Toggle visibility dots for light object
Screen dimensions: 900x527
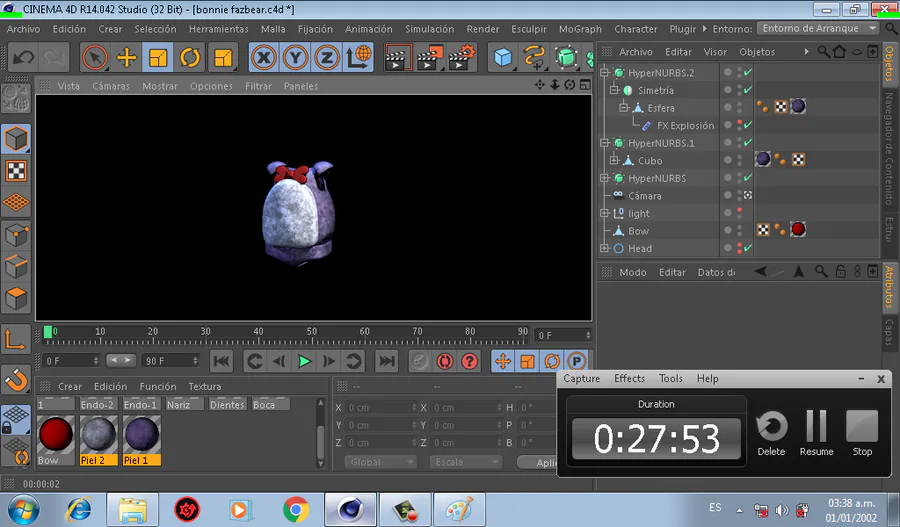[740, 213]
